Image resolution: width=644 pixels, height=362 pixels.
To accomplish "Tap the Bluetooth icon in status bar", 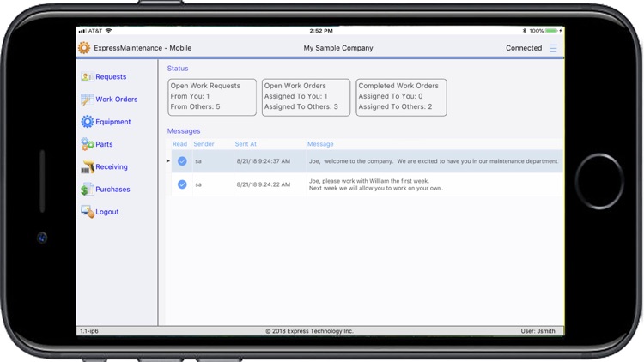I will tap(524, 31).
